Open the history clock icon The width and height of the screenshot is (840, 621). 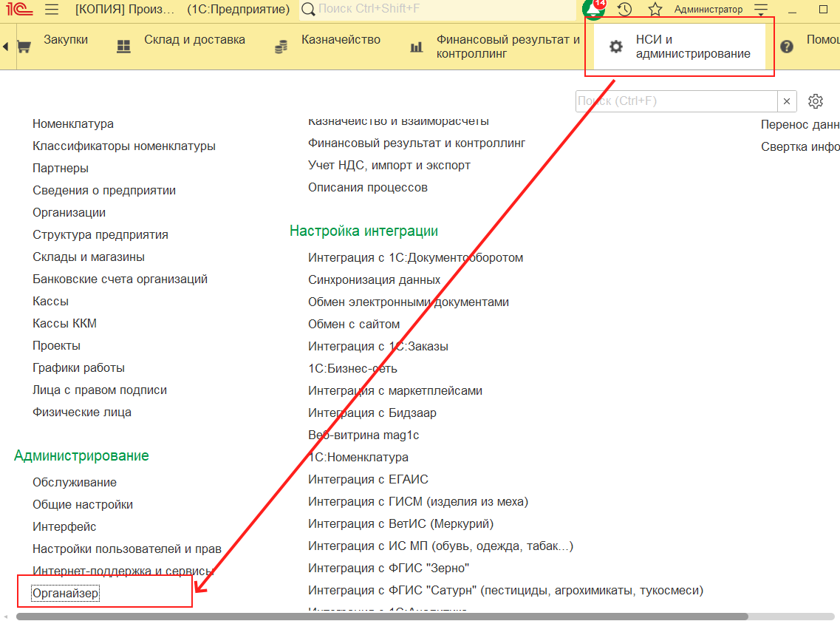pos(624,10)
